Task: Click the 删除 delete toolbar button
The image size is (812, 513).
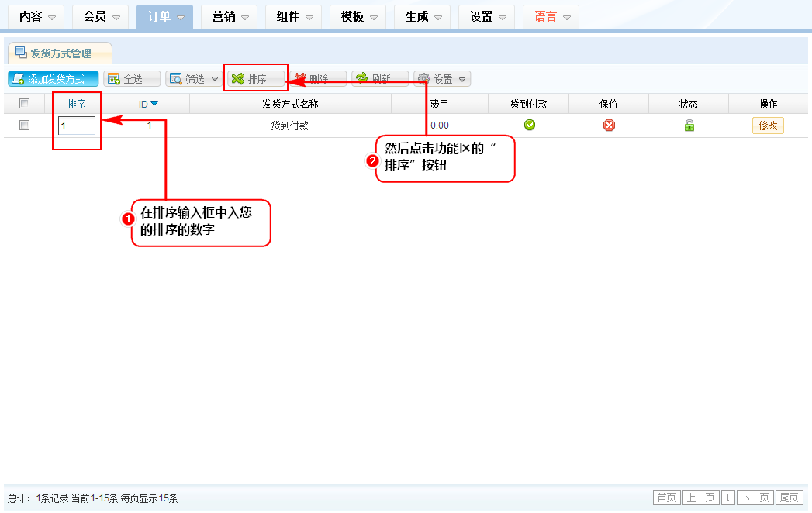Action: click(x=317, y=79)
